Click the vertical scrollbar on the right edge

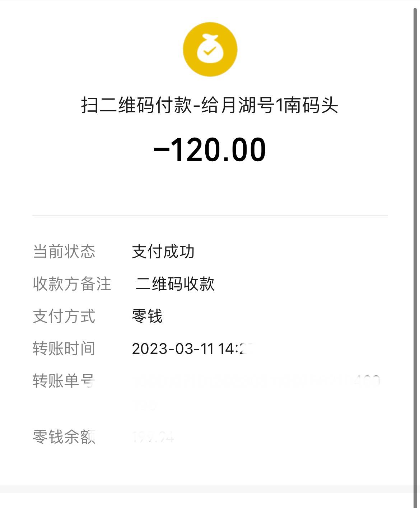(415, 244)
